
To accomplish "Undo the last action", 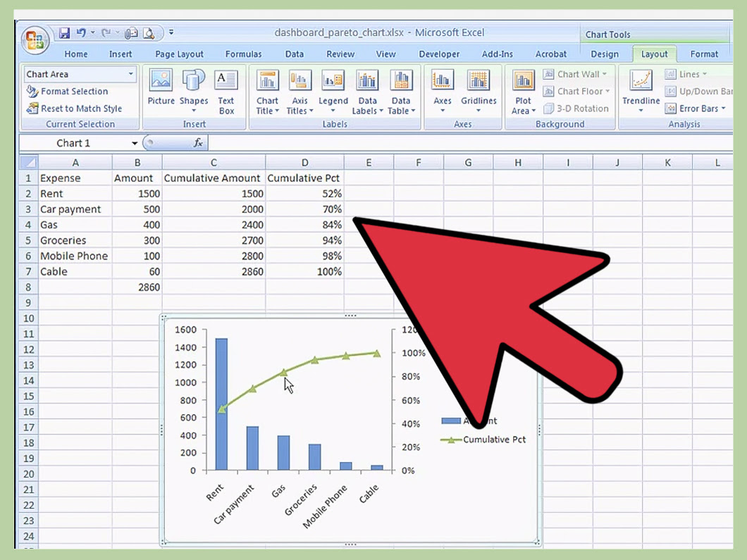I will click(x=82, y=33).
